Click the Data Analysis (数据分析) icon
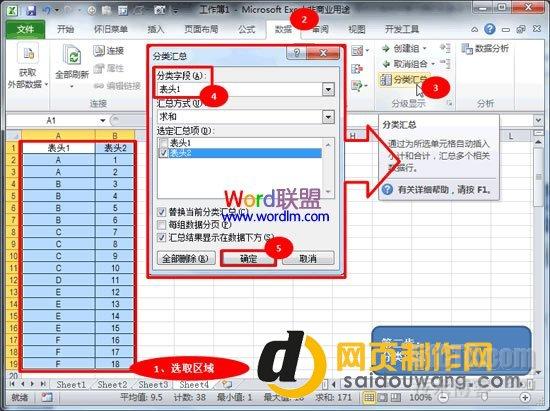Screen dimensions: 550x411 (x=467, y=49)
